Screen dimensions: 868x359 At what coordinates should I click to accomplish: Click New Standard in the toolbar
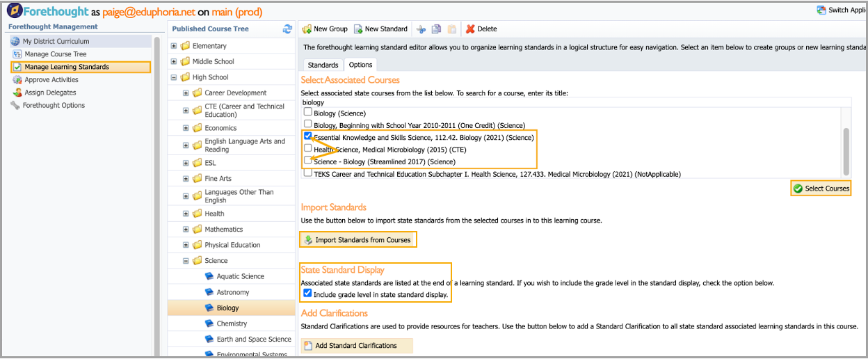380,29
